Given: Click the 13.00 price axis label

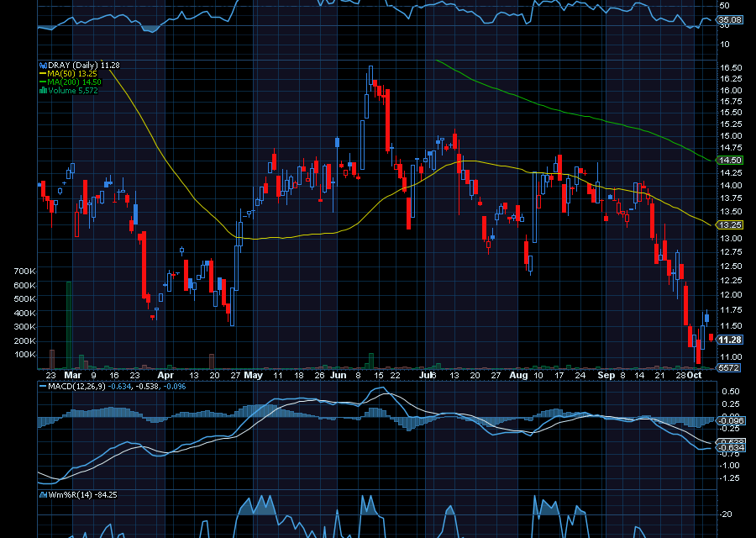Looking at the screenshot, I should 731,239.
